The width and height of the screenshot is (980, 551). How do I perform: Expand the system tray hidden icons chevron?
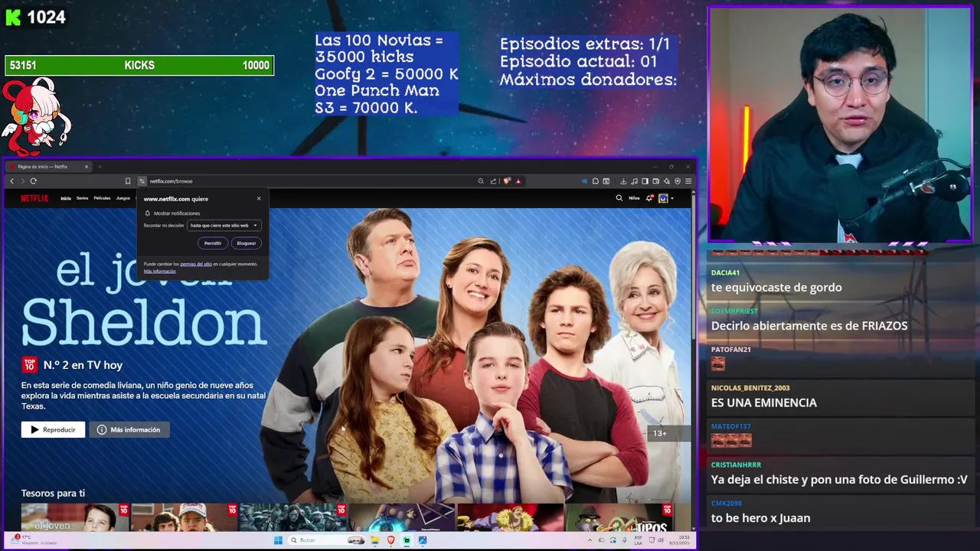click(590, 540)
